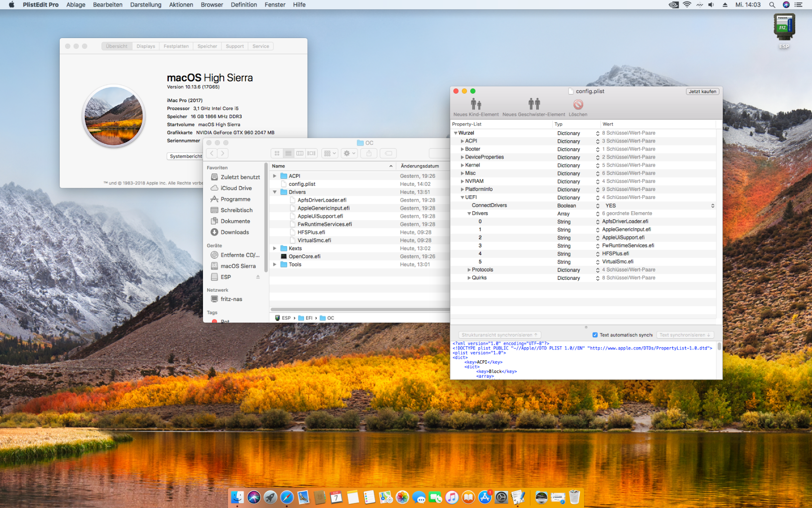Click the Löschen delete icon
The image size is (812, 508).
pos(578,104)
